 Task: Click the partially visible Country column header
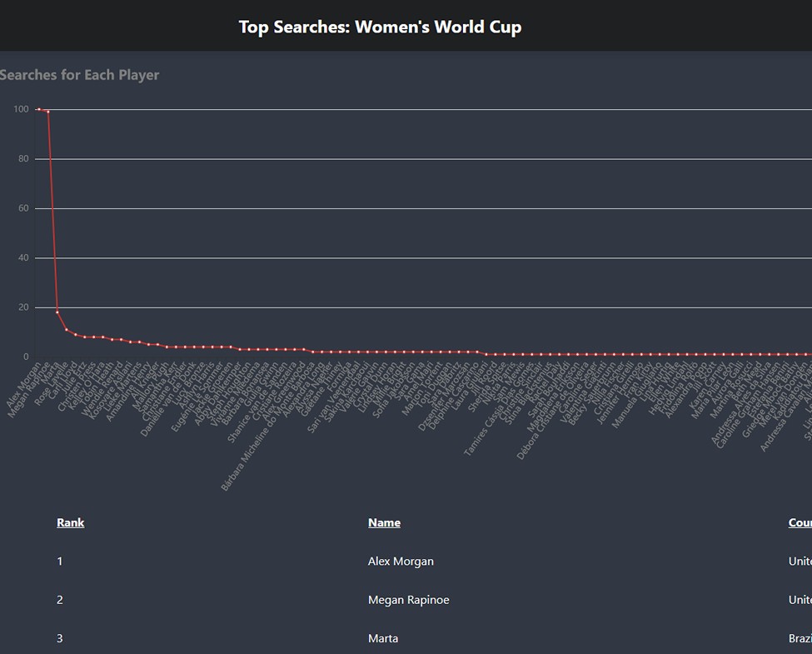(800, 522)
